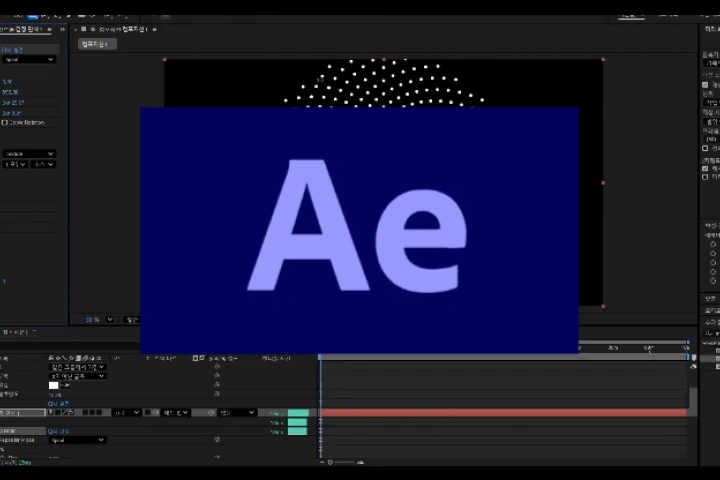Open the second property dropdown in timeline
720x480 pixels.
pyautogui.click(x=77, y=376)
